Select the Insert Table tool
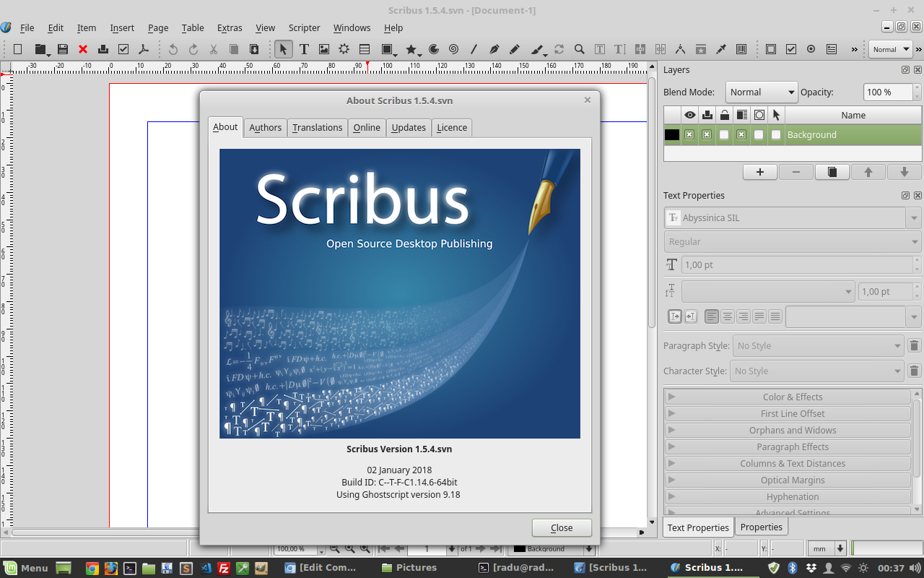Image resolution: width=924 pixels, height=578 pixels. point(365,49)
